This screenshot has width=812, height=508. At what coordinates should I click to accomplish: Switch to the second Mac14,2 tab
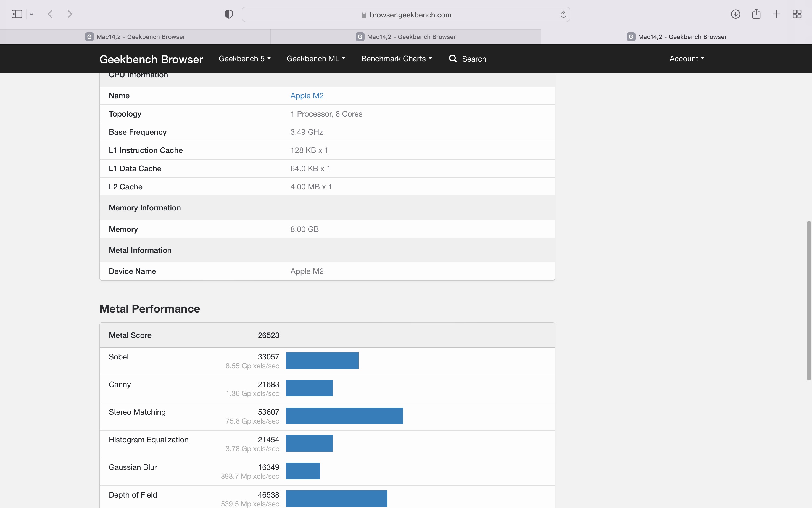click(406, 37)
